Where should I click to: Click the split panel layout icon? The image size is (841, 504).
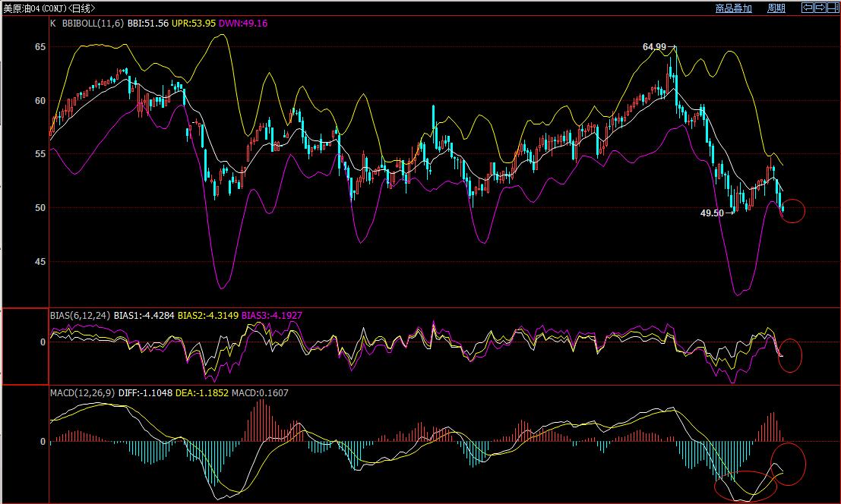tap(832, 8)
